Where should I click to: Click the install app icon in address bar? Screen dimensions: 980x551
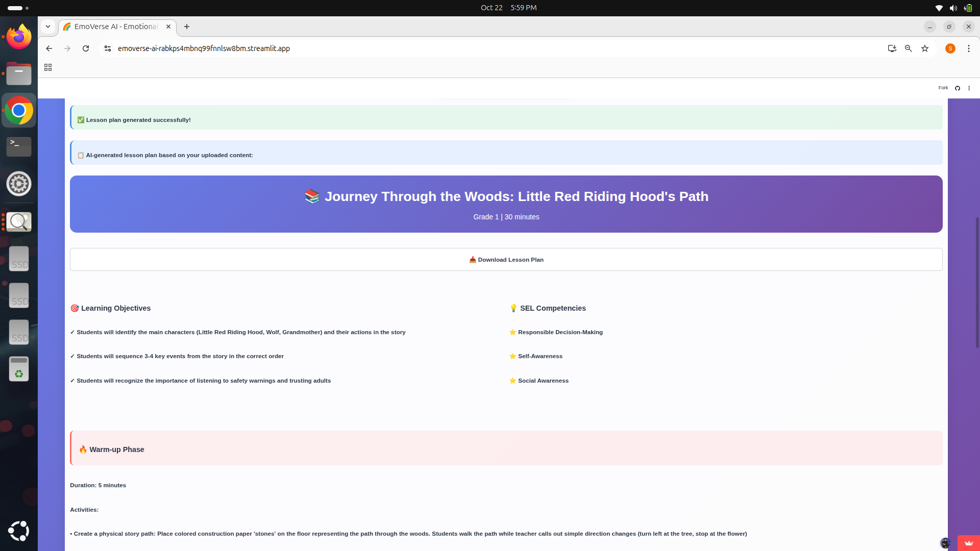pyautogui.click(x=892, y=48)
